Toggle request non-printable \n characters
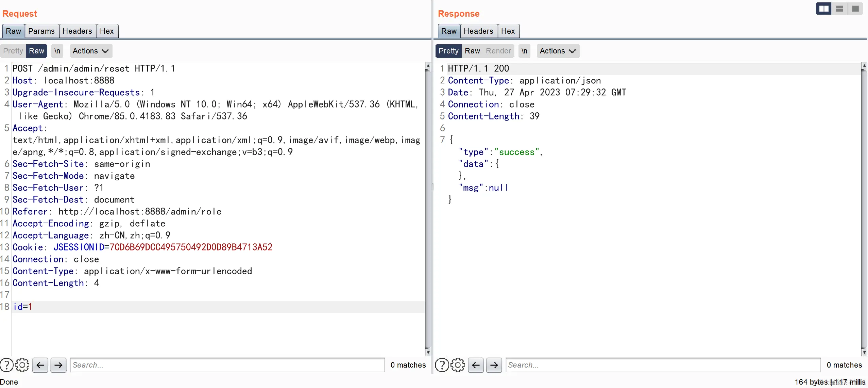The width and height of the screenshot is (868, 388). pyautogui.click(x=57, y=51)
